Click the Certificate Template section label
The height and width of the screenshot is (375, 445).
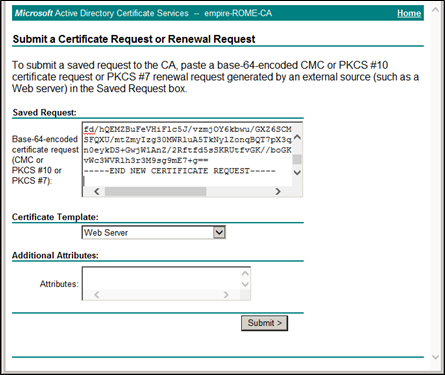pyautogui.click(x=55, y=217)
